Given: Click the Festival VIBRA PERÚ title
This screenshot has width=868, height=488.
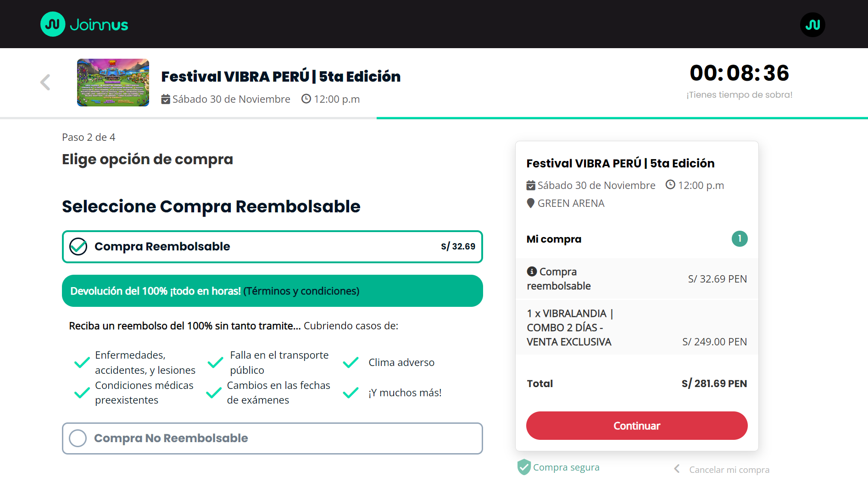Looking at the screenshot, I should tap(281, 76).
